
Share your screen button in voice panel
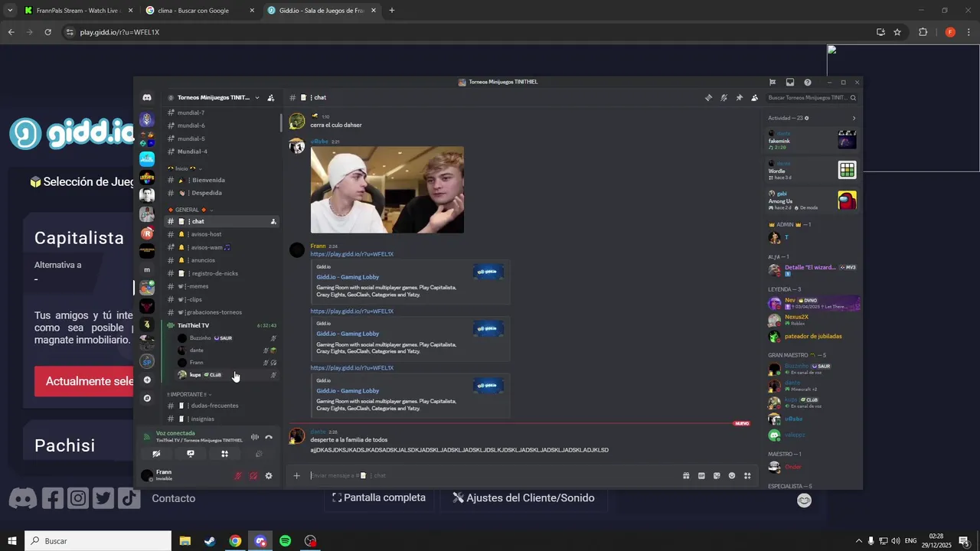coord(191,454)
